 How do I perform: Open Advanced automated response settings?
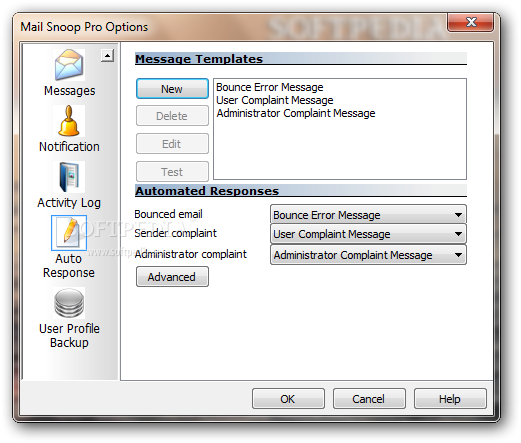coord(172,276)
